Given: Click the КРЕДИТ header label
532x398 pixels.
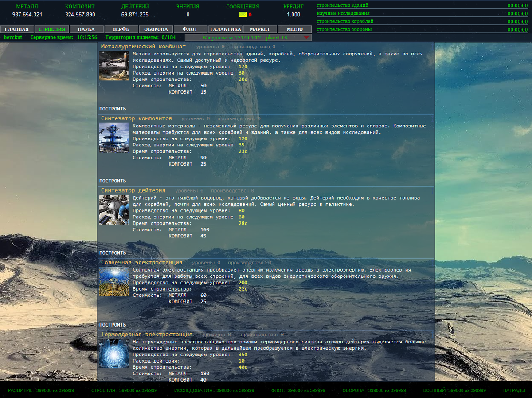Looking at the screenshot, I should 293,7.
